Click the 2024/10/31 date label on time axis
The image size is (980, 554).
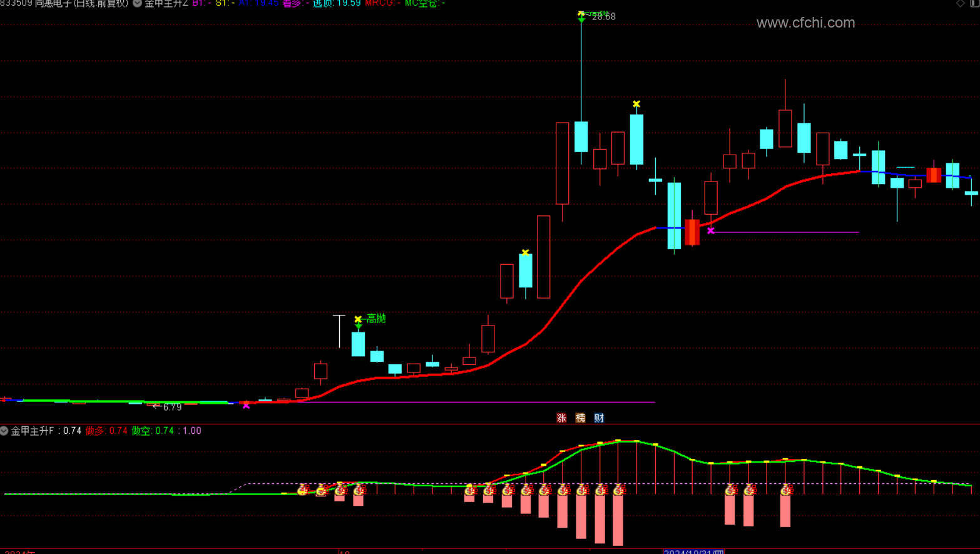pyautogui.click(x=693, y=551)
